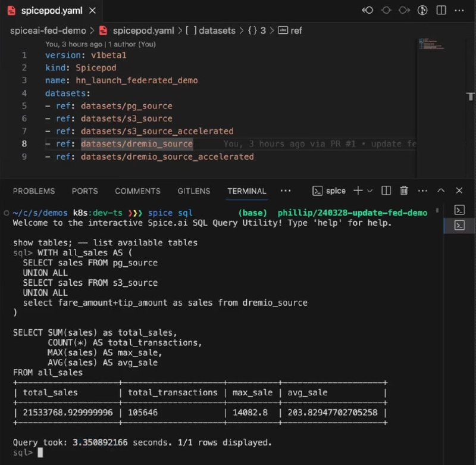Click max_sale value 14082.8
The width and height of the screenshot is (476, 465).
250,413
